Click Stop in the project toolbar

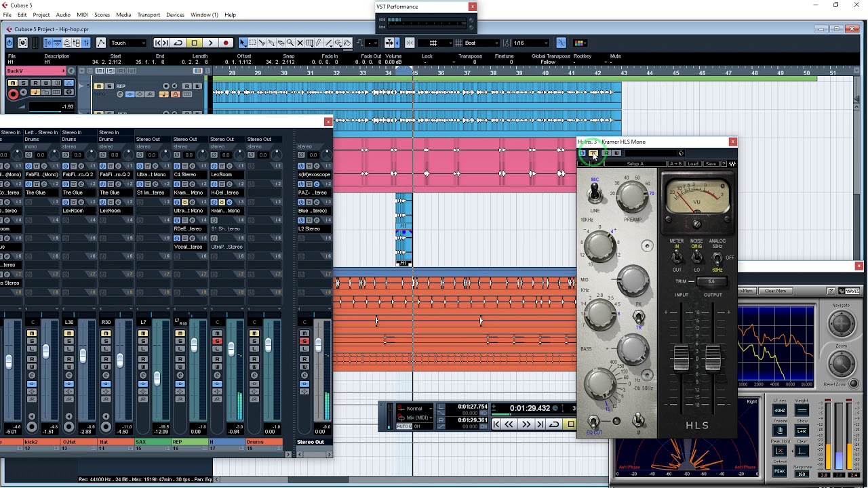pyautogui.click(x=194, y=43)
